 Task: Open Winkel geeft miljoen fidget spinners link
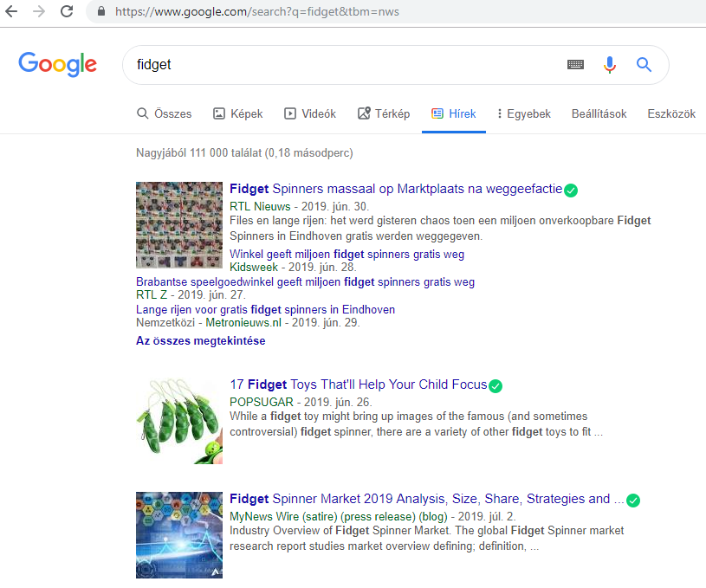click(347, 255)
